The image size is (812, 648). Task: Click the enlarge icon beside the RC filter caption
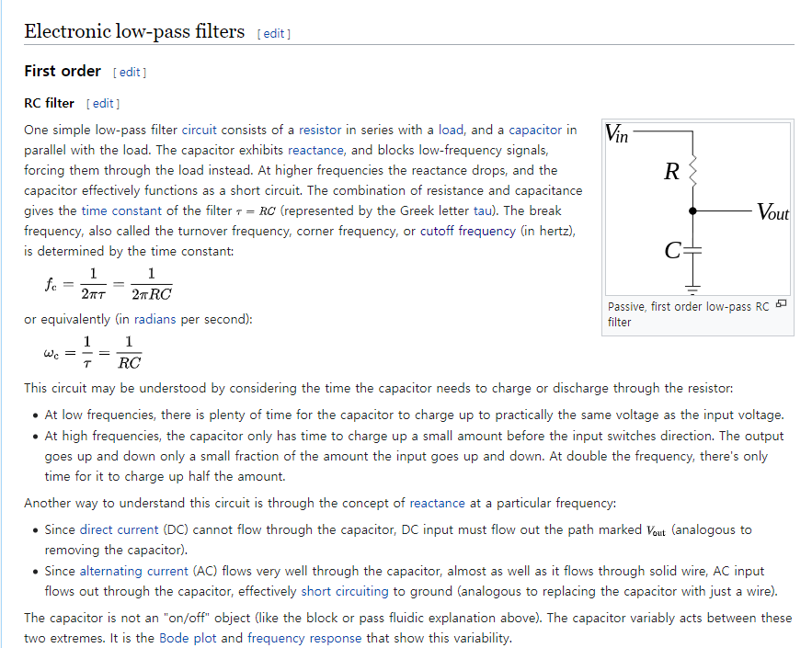782,304
